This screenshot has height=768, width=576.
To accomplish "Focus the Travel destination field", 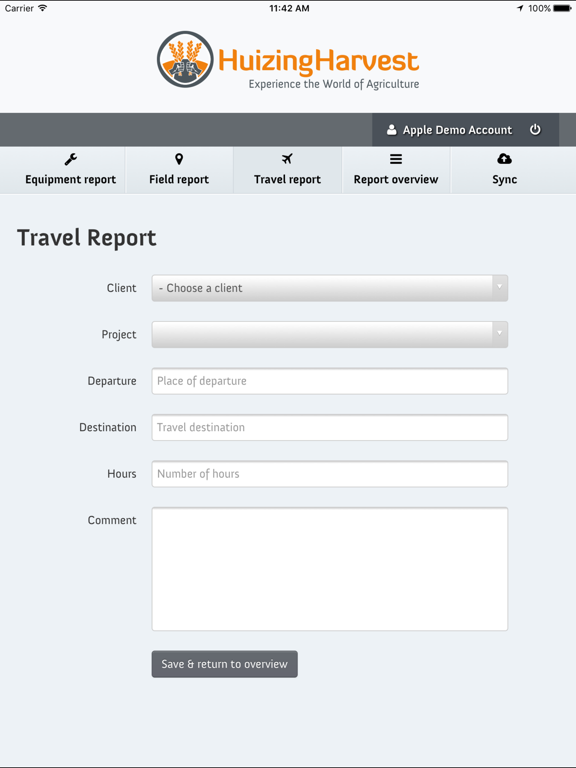I will [330, 428].
